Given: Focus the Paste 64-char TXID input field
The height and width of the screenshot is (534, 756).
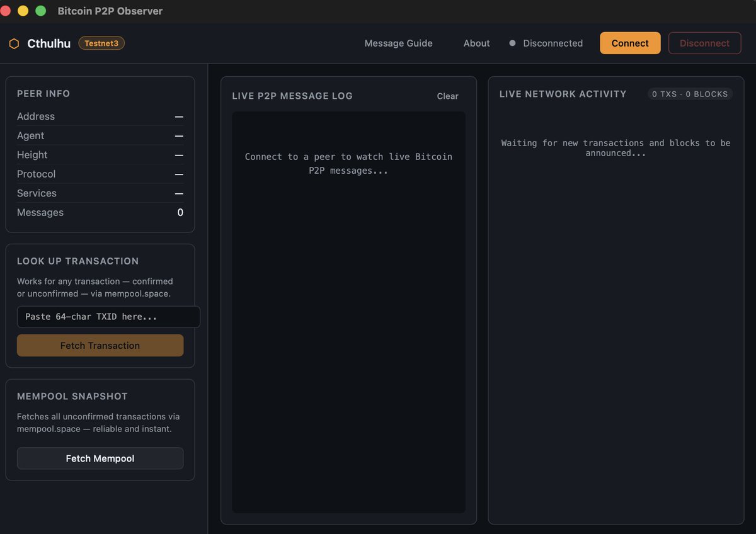Looking at the screenshot, I should 108,317.
